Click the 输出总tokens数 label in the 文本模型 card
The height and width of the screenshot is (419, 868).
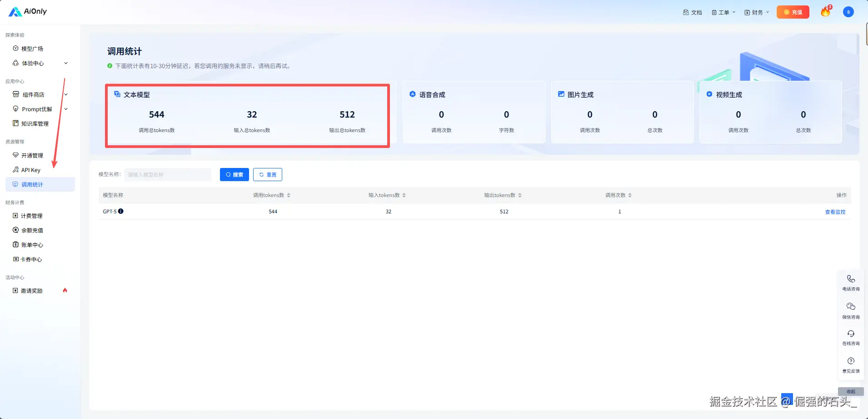(x=347, y=130)
